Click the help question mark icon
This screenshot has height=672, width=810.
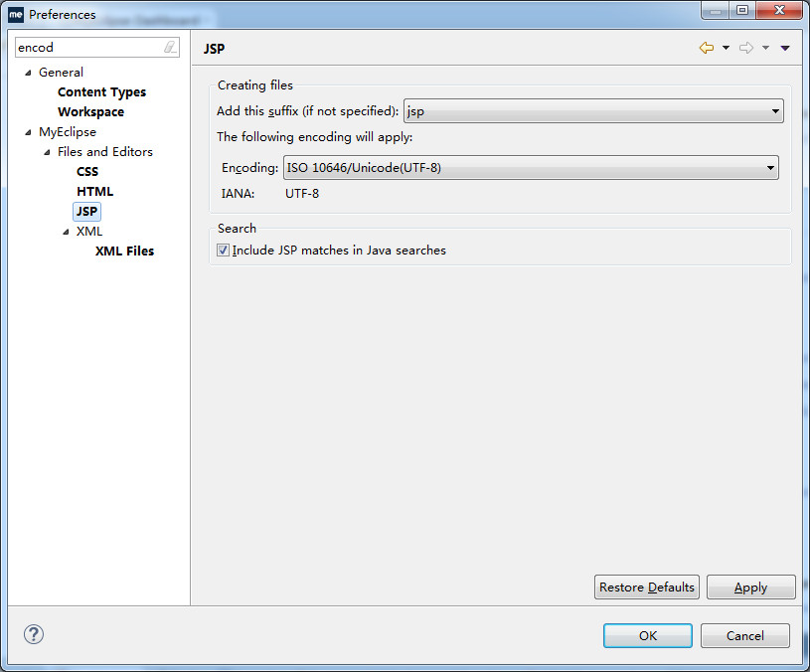(x=34, y=634)
